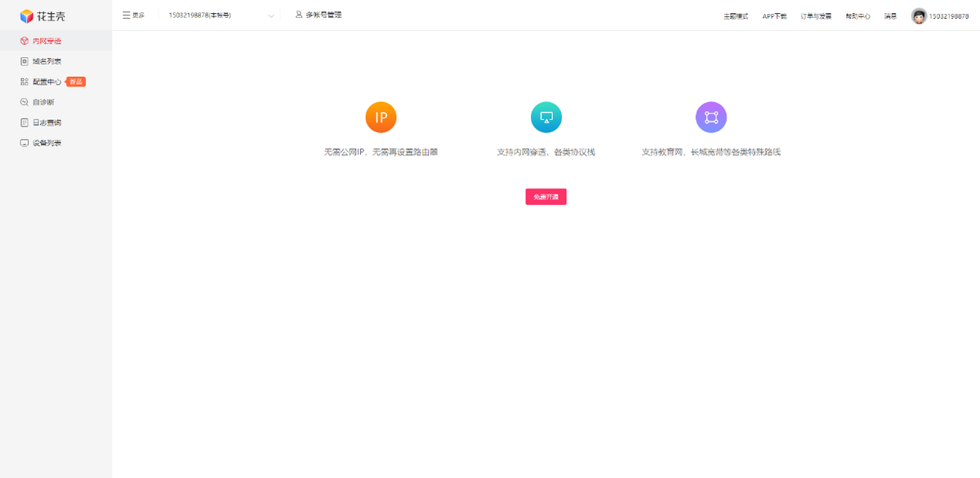Click the 配置中心 grid icon

[x=24, y=82]
